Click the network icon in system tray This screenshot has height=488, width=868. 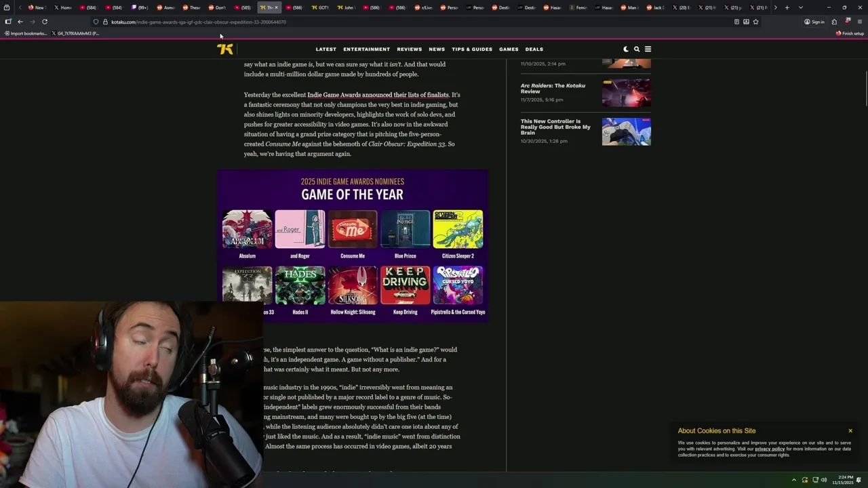pyautogui.click(x=815, y=480)
